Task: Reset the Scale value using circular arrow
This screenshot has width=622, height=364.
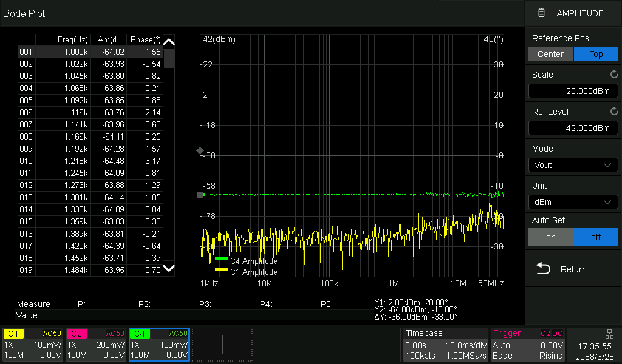Action: coord(614,75)
